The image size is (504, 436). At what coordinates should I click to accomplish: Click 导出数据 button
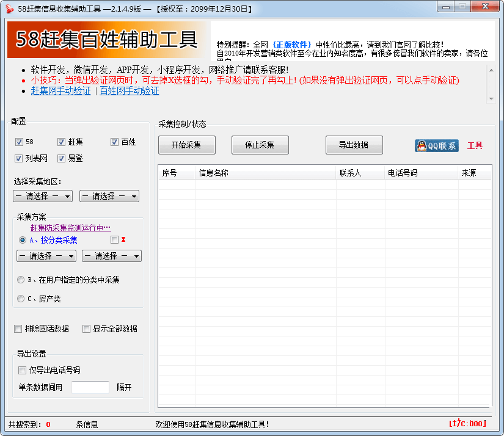(354, 145)
